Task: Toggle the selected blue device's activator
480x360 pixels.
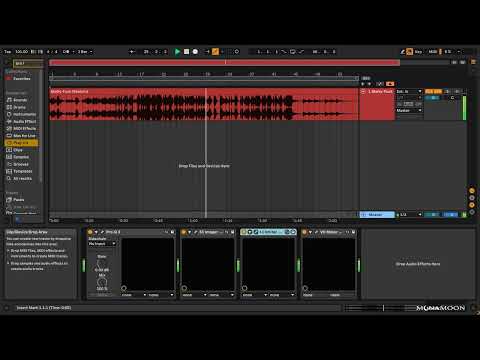Action: (x=244, y=232)
